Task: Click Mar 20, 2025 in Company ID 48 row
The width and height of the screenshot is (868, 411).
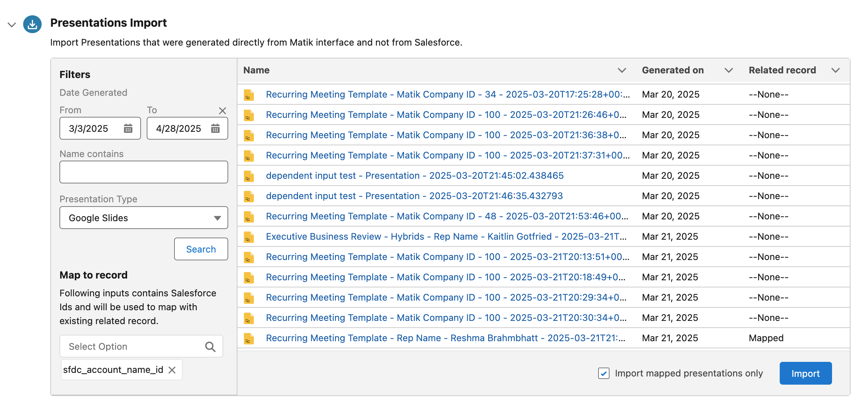Action: click(x=671, y=216)
